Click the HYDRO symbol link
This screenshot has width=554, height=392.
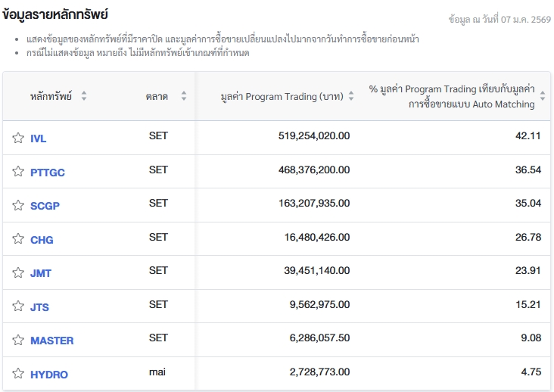(49, 375)
